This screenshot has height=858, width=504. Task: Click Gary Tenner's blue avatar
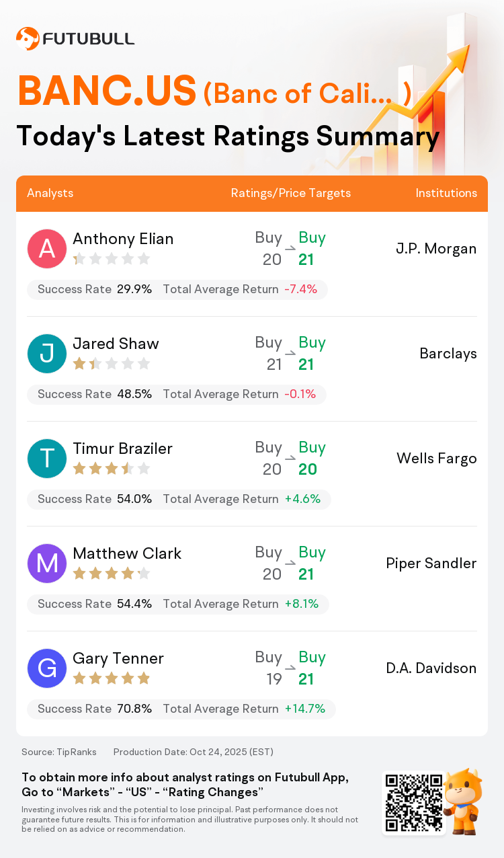coord(47,668)
